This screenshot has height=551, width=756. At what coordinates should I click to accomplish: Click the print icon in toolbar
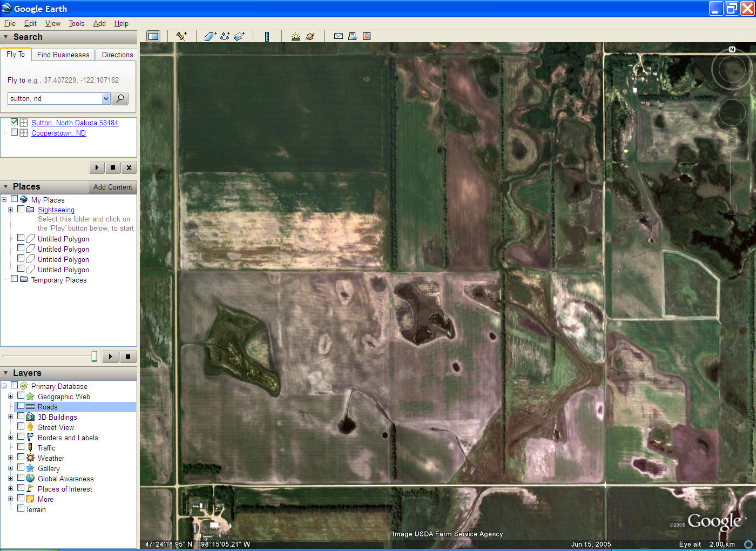(x=352, y=36)
